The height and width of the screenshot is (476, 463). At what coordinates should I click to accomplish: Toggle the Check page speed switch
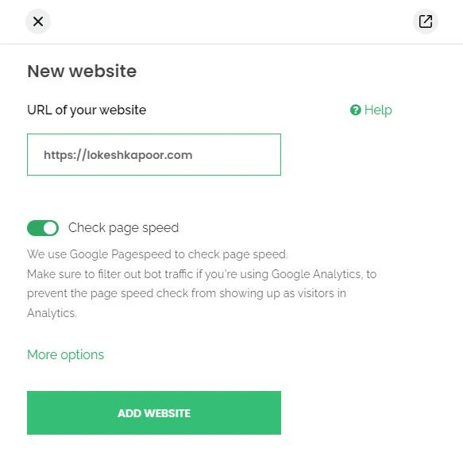[43, 228]
